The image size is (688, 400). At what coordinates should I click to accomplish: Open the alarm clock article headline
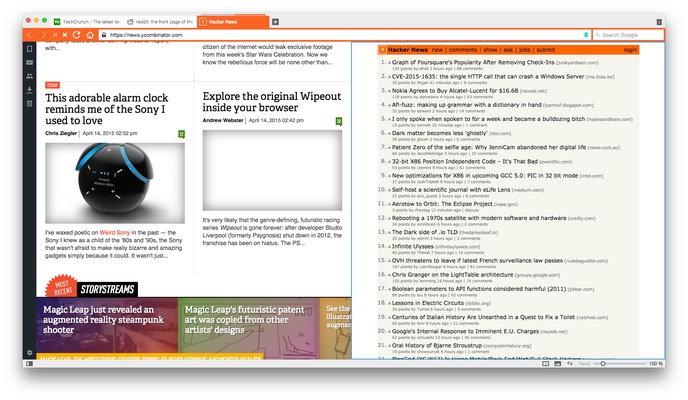[x=107, y=109]
